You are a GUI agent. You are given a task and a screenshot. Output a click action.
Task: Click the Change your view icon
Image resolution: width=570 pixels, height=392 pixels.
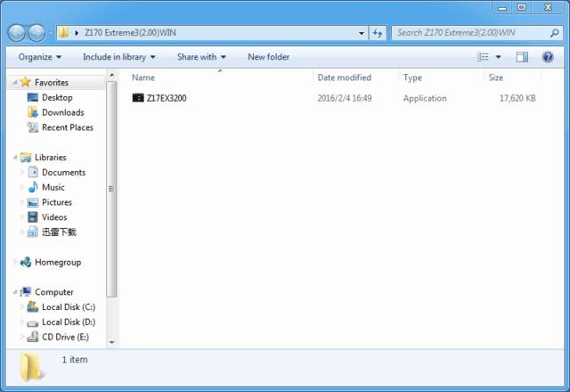point(484,57)
